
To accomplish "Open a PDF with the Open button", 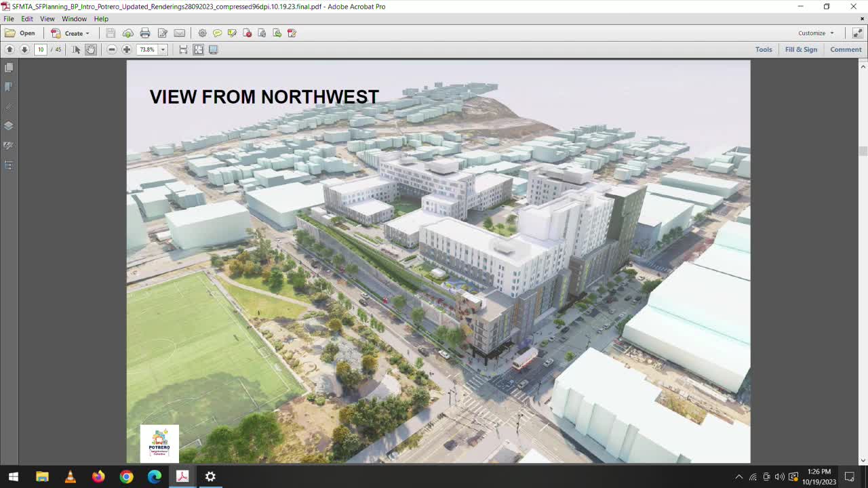I will tap(23, 33).
